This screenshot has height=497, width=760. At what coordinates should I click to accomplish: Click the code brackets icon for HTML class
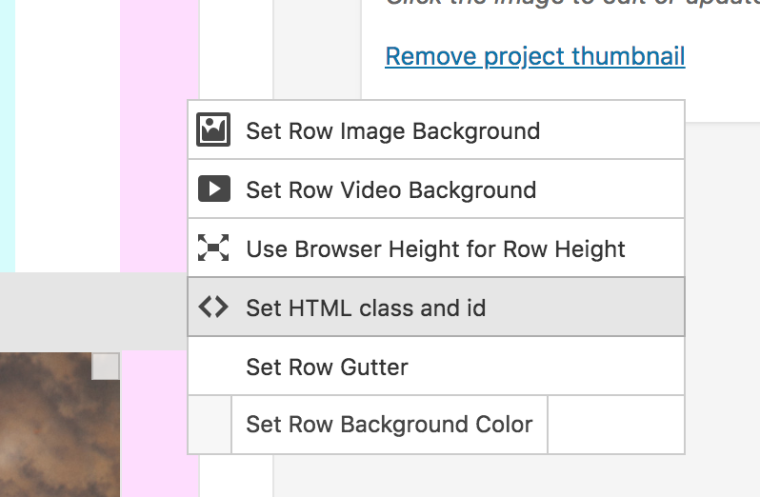click(x=214, y=307)
